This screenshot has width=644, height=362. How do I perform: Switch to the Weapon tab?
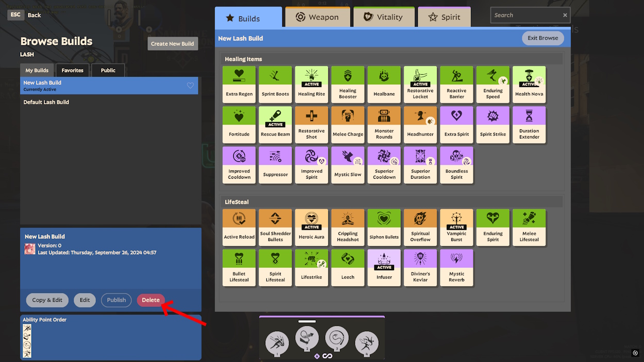[x=318, y=18]
